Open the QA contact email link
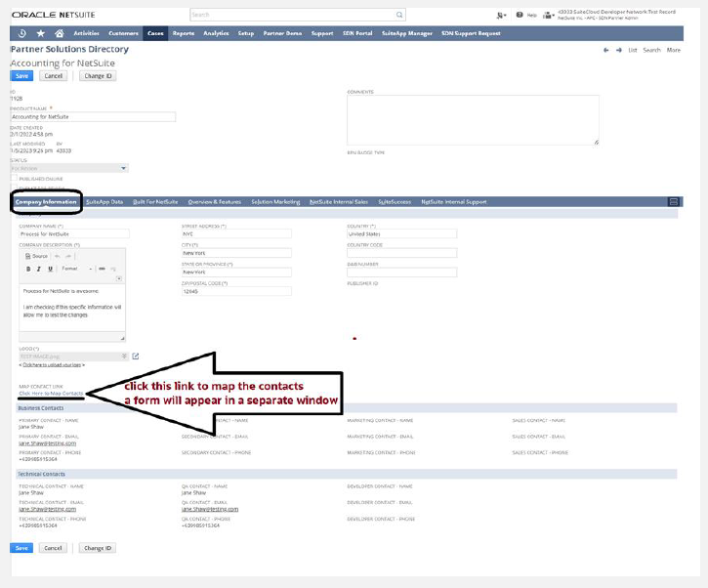This screenshot has width=708, height=588. (x=210, y=509)
